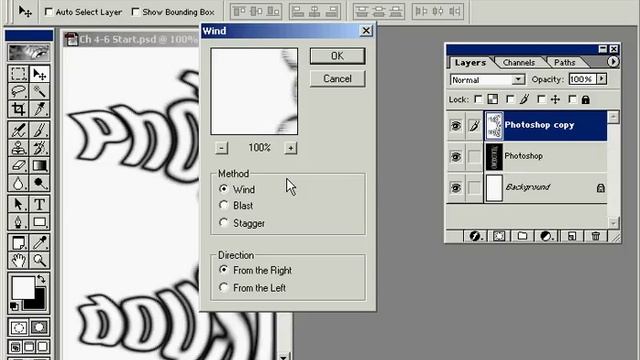This screenshot has height=360, width=640.
Task: Select the Dodge tool
Action: pyautogui.click(x=40, y=183)
